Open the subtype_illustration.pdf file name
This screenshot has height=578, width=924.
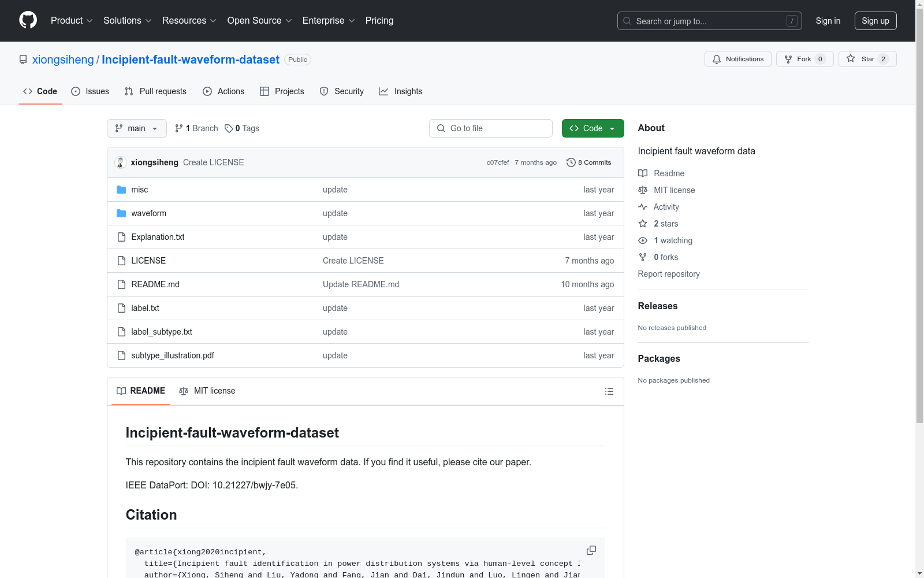tap(173, 355)
